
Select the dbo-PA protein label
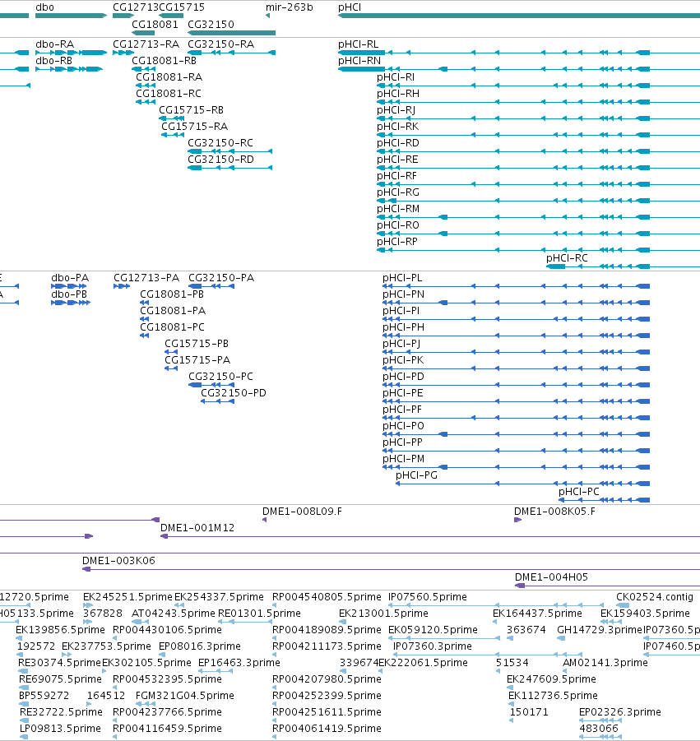[x=70, y=277]
